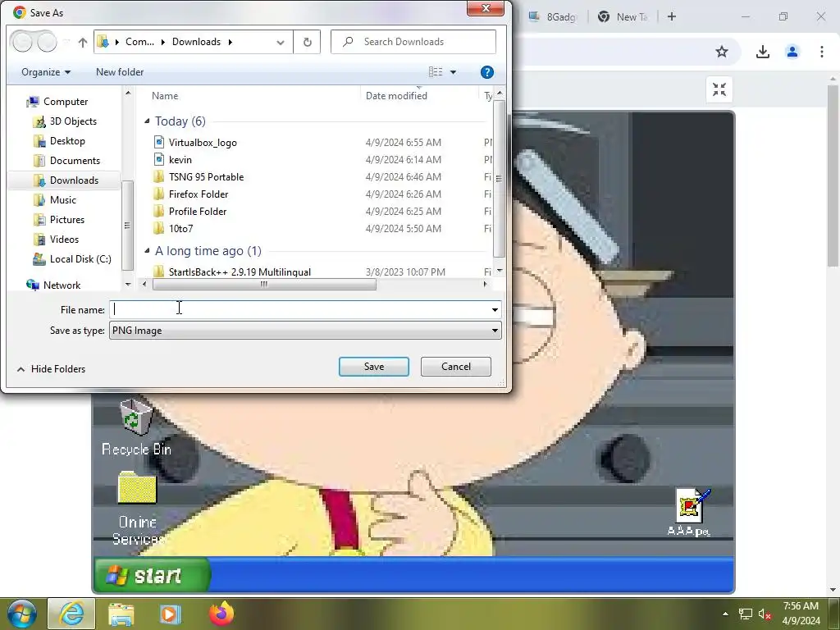Click the Save button
The width and height of the screenshot is (840, 630).
pyautogui.click(x=374, y=367)
